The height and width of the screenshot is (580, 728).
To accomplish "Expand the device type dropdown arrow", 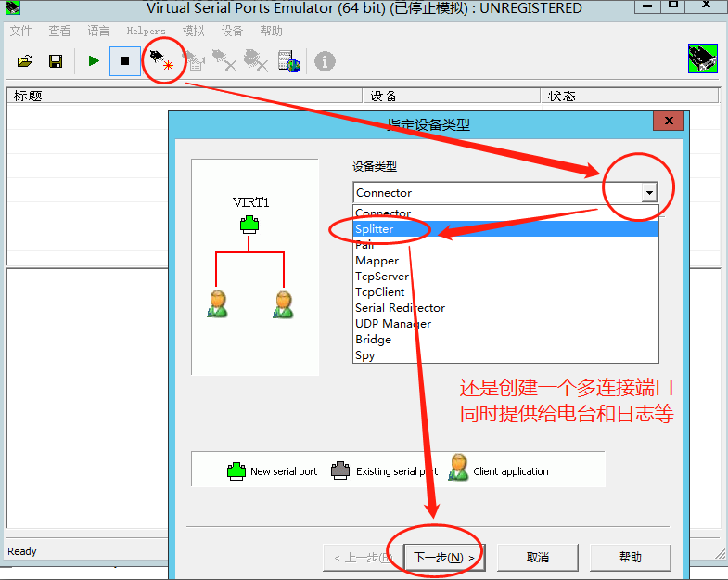I will pyautogui.click(x=649, y=192).
